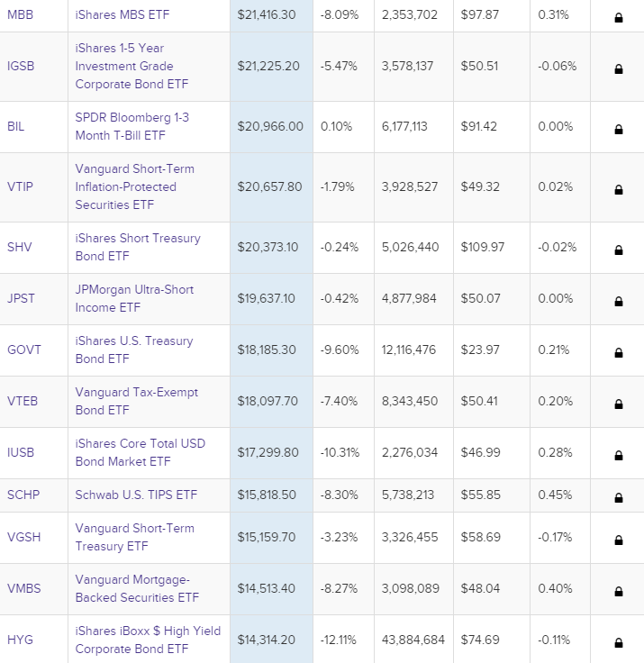Screen dimensions: 644x663
Task: Click the lock icon in the SHV row
Action: coord(618,250)
